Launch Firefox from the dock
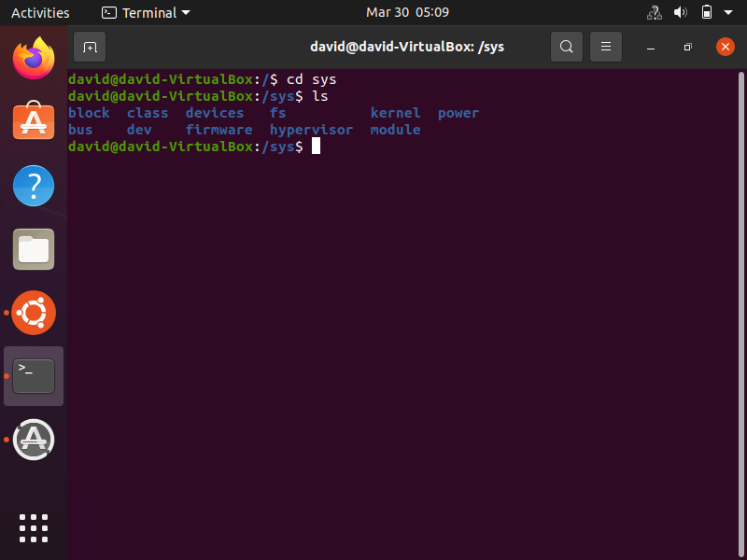The image size is (747, 560). 34,59
